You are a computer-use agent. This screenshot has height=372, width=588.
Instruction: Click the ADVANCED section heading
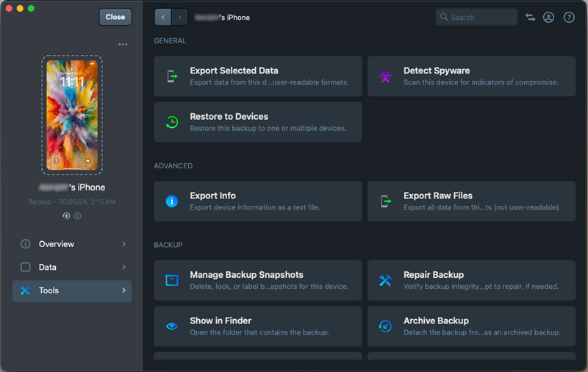(173, 165)
